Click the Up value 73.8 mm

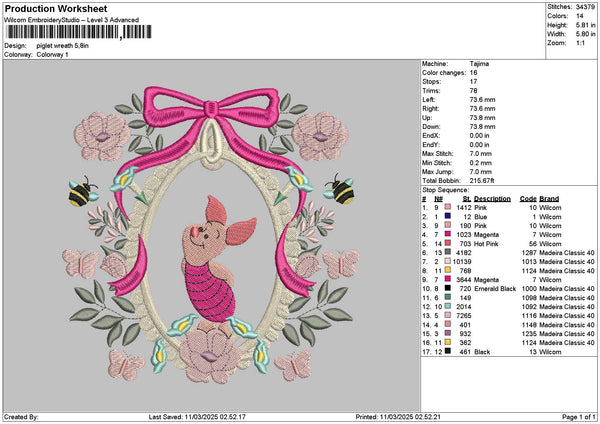point(483,118)
